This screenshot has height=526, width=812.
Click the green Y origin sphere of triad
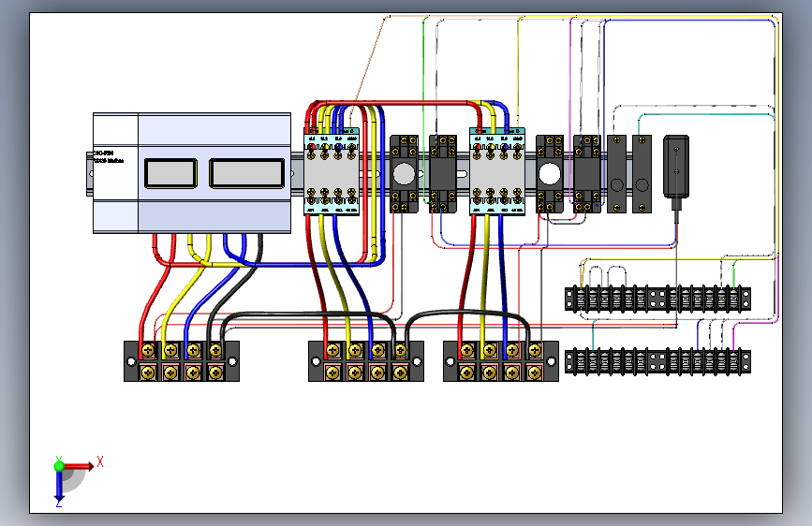(60, 466)
